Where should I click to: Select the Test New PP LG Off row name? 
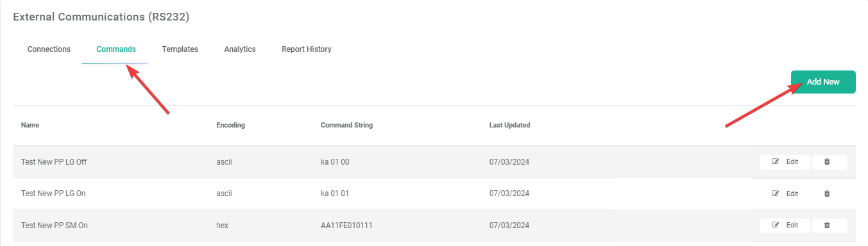(54, 162)
